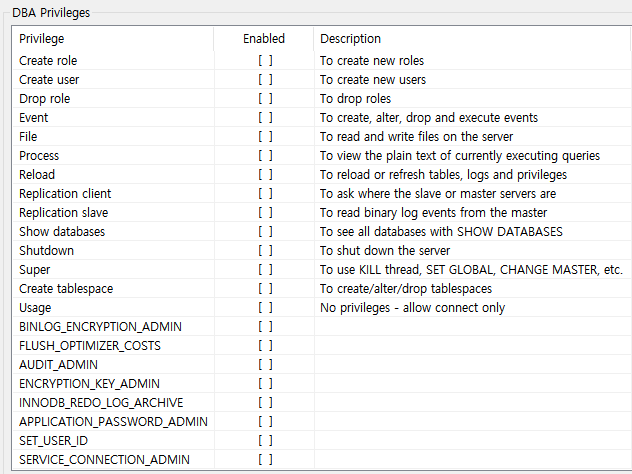Click SERVICE_CONNECTION_ADMIN privilege name
Viewport: 632px width, 474px height.
[104, 459]
